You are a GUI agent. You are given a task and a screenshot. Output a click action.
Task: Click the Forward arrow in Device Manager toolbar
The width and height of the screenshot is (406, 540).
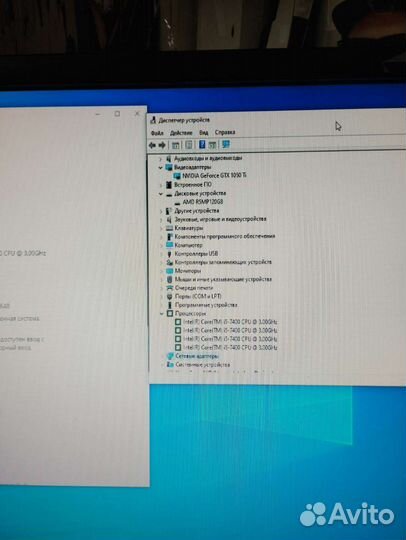[x=162, y=145]
